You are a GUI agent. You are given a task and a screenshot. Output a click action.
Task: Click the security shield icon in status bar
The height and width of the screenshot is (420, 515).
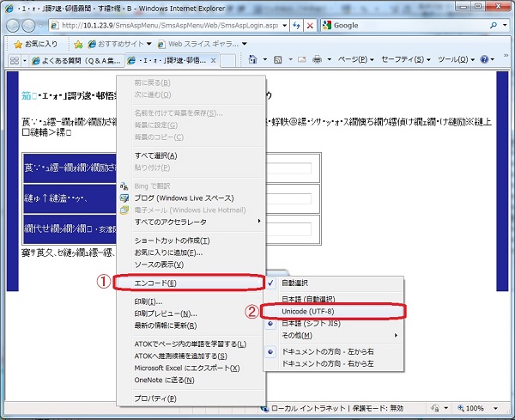[435, 408]
